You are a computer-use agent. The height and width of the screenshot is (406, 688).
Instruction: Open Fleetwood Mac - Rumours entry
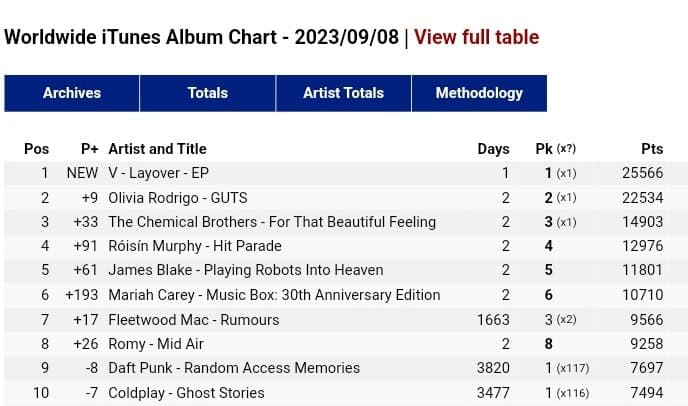click(193, 320)
